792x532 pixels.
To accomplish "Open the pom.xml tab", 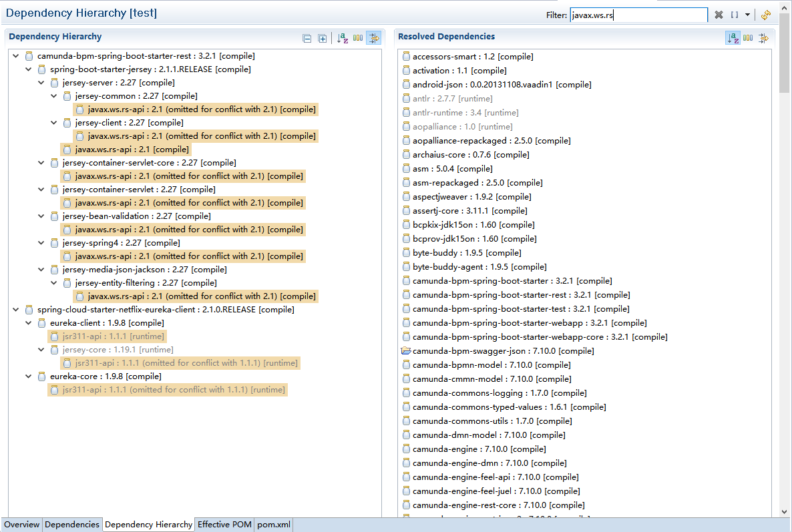I will pos(274,525).
